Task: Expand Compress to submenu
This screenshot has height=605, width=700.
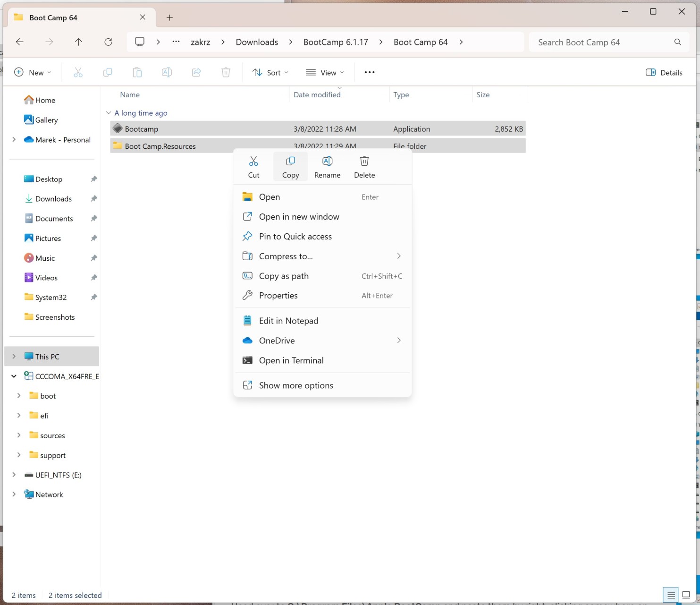Action: 399,256
